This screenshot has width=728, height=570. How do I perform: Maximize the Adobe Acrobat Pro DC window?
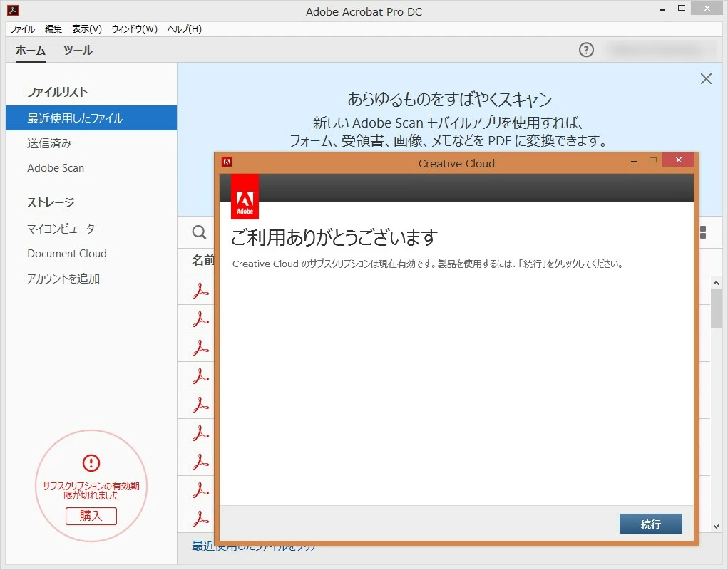point(682,8)
